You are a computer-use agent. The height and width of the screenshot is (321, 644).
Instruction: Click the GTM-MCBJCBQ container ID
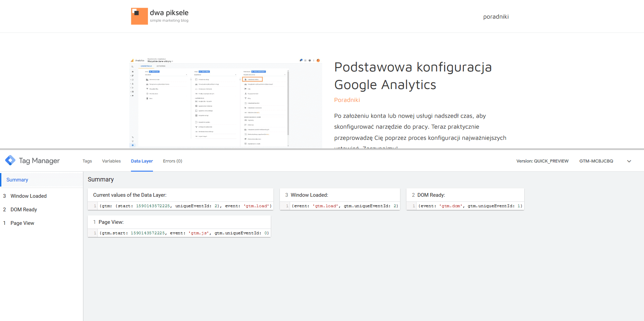(596, 161)
